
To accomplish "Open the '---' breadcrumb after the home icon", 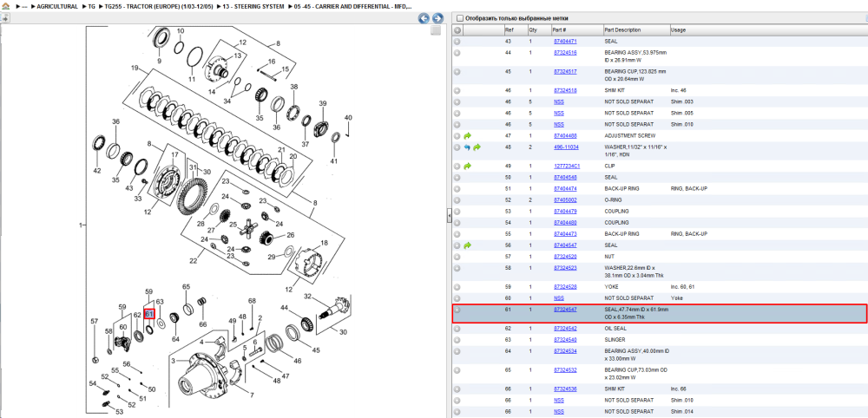I will [x=24, y=7].
